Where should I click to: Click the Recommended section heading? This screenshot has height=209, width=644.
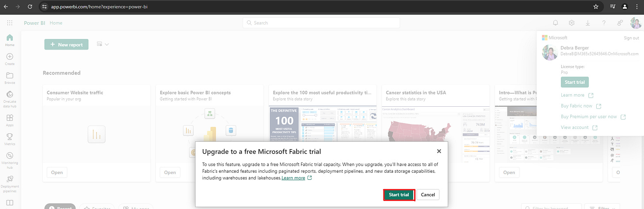point(61,73)
